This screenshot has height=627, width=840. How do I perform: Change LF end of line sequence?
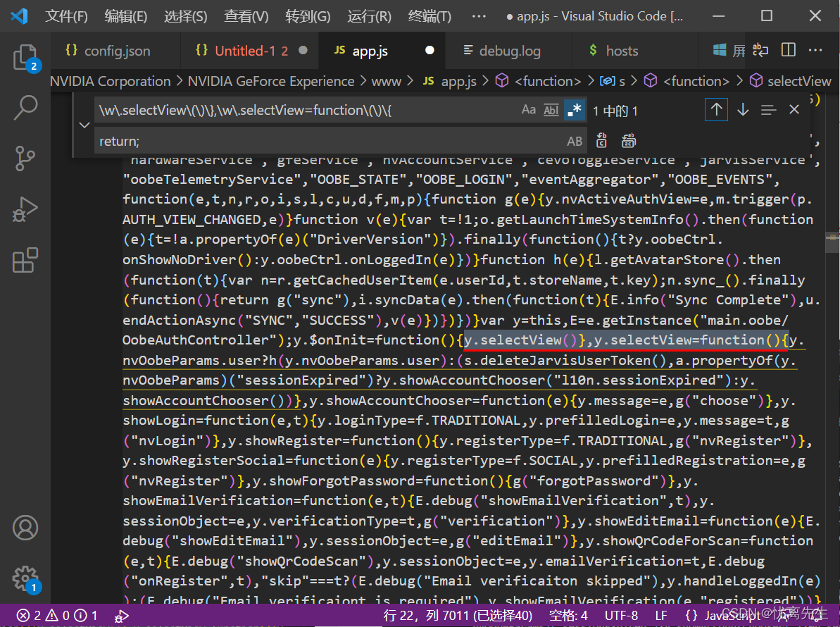[661, 616]
